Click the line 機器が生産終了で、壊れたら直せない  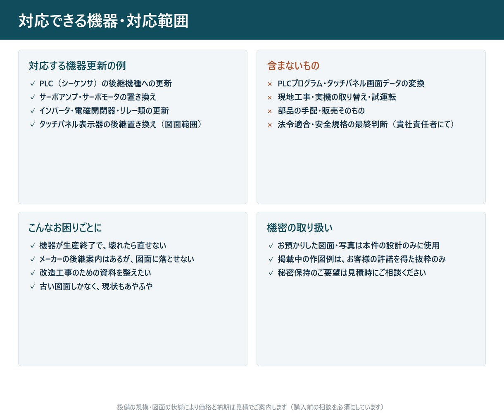(102, 246)
